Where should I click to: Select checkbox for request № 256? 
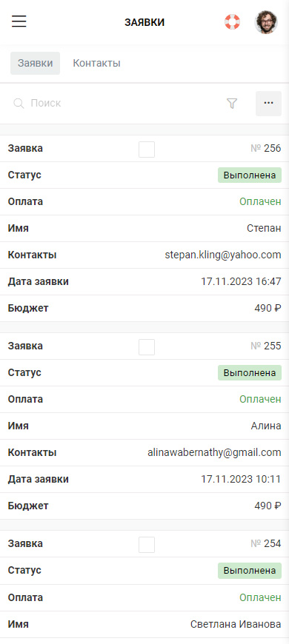pos(147,150)
